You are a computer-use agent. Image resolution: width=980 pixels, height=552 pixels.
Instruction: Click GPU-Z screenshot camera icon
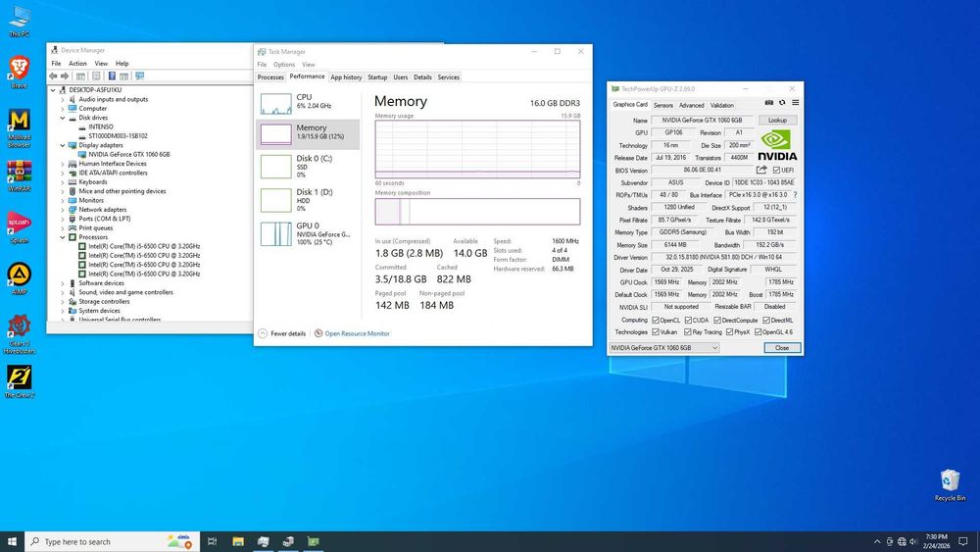[769, 103]
